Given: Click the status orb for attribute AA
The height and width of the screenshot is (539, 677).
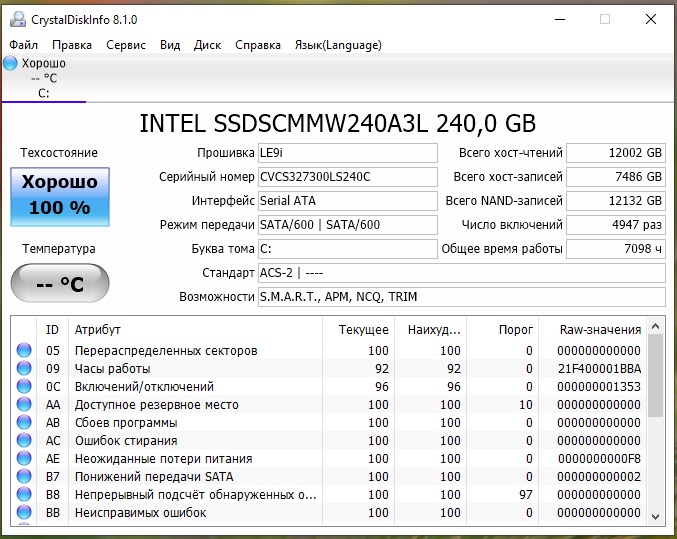Looking at the screenshot, I should pyautogui.click(x=24, y=404).
